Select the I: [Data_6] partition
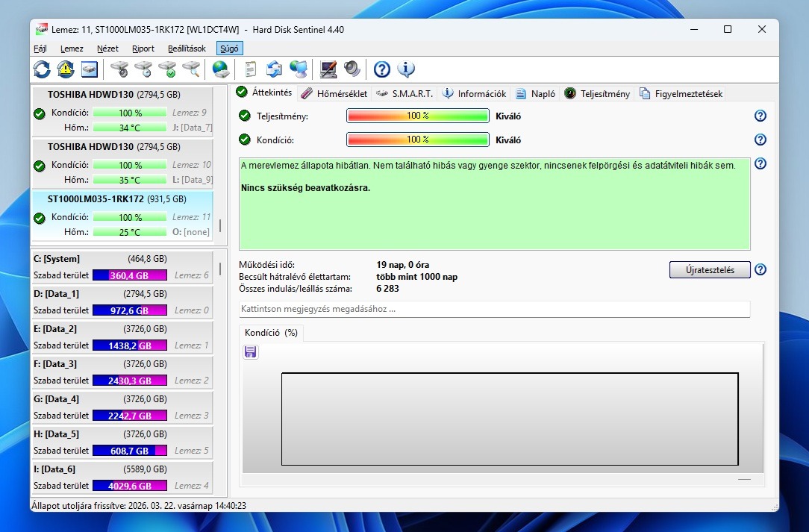Screen dimensions: 809x532 tap(123, 478)
